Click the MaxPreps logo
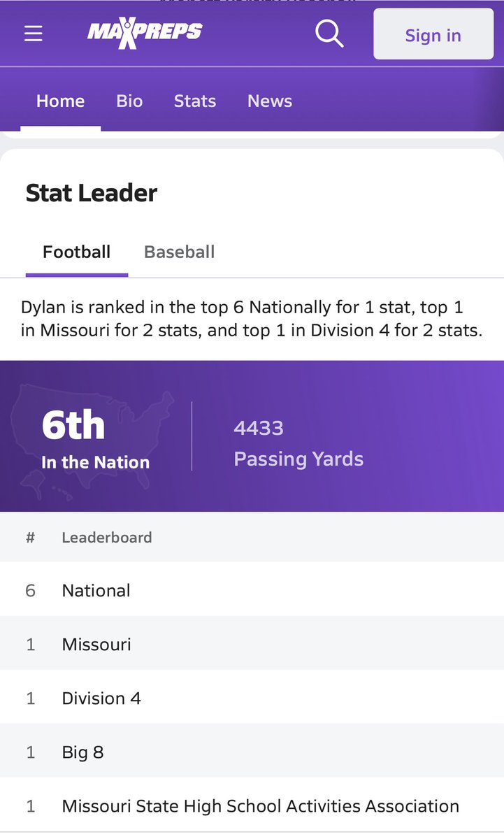Image resolution: width=504 pixels, height=839 pixels. pyautogui.click(x=145, y=34)
